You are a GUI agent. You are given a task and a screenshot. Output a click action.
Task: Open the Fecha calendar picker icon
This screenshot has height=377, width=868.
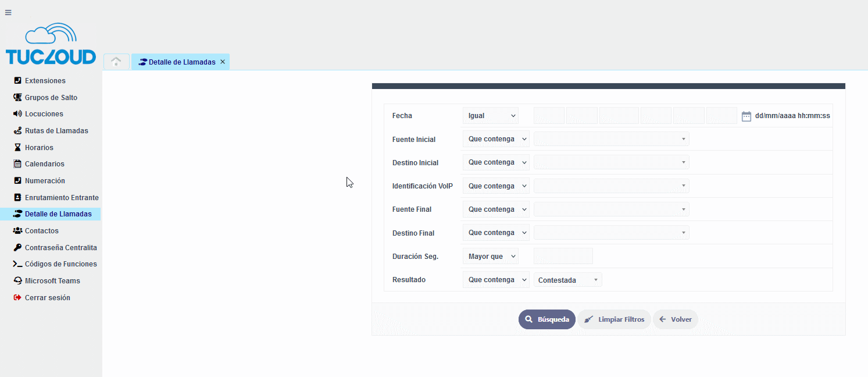(746, 116)
